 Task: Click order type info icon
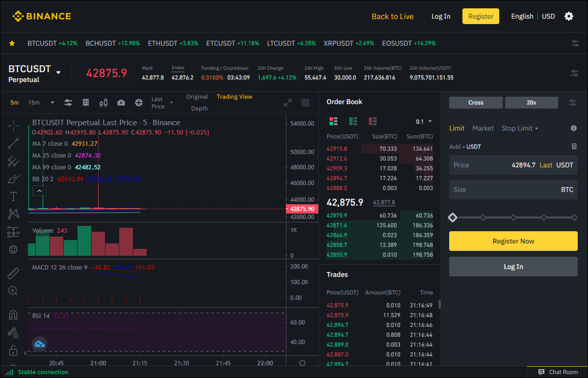[574, 129]
